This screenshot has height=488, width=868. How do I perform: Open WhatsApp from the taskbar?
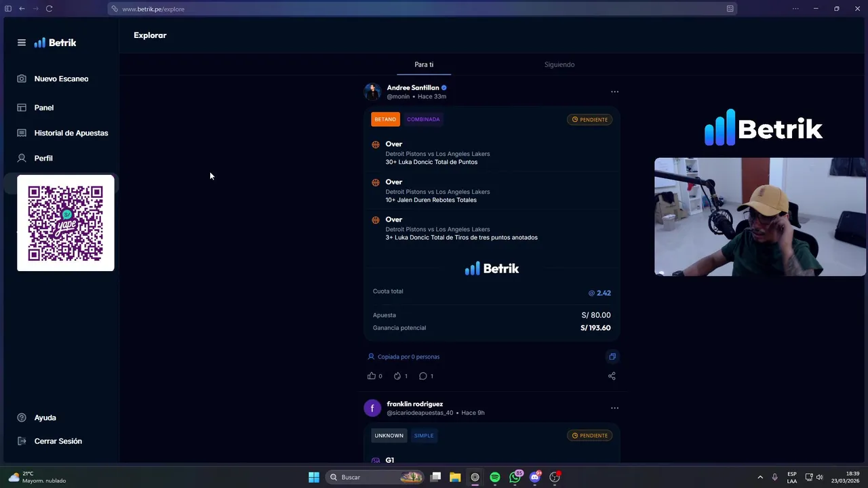tap(515, 477)
